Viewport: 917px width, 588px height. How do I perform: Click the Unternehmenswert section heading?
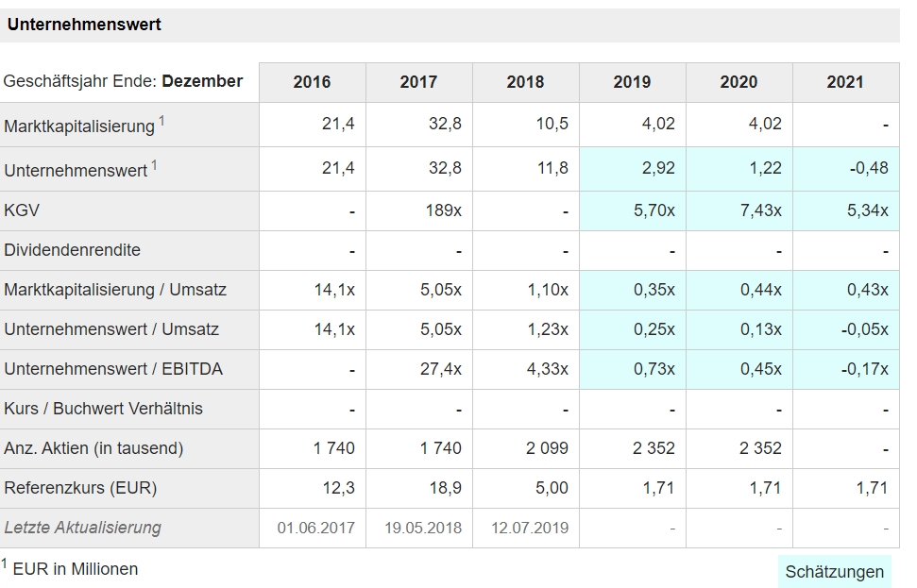click(x=84, y=25)
